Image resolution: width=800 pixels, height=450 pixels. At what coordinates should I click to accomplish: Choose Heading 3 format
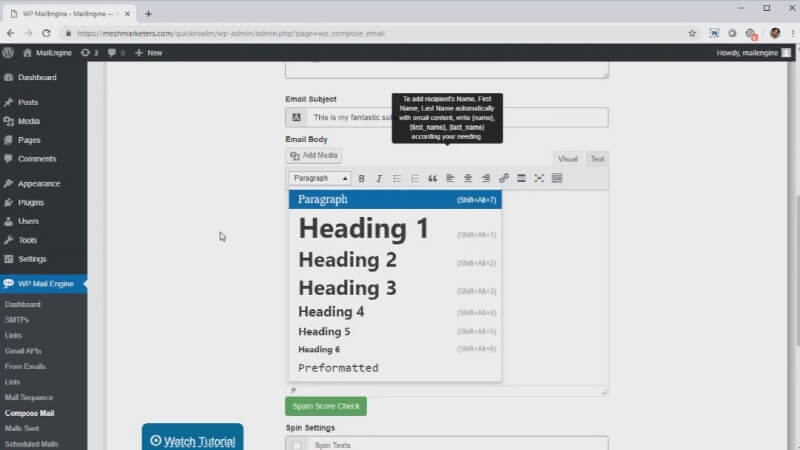pyautogui.click(x=395, y=288)
